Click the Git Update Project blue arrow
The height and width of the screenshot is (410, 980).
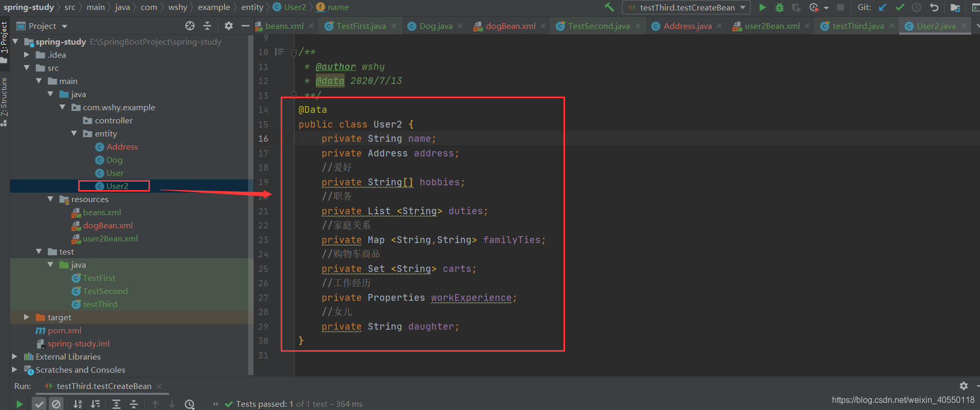pos(882,7)
